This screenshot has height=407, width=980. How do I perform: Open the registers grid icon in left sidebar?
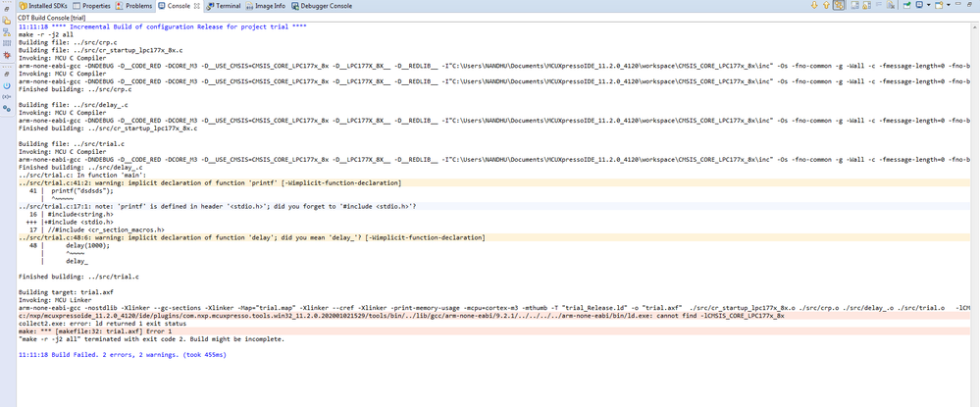(x=7, y=43)
